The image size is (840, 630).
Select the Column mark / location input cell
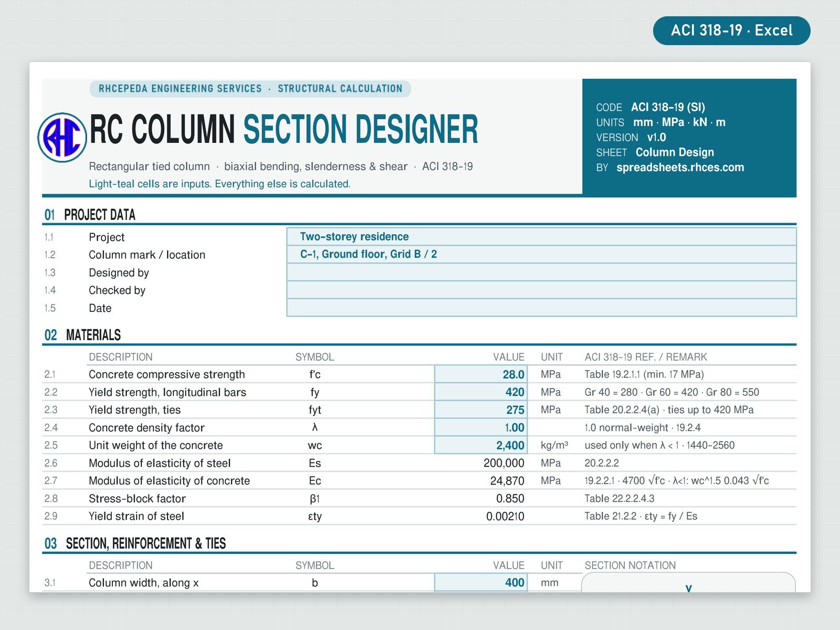point(541,254)
